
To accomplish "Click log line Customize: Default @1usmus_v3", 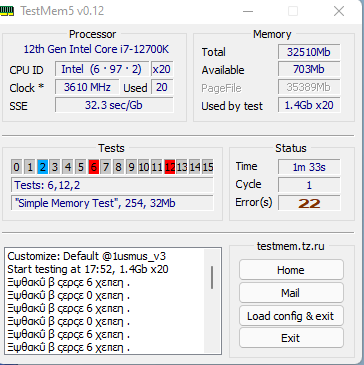I will coord(87,256).
